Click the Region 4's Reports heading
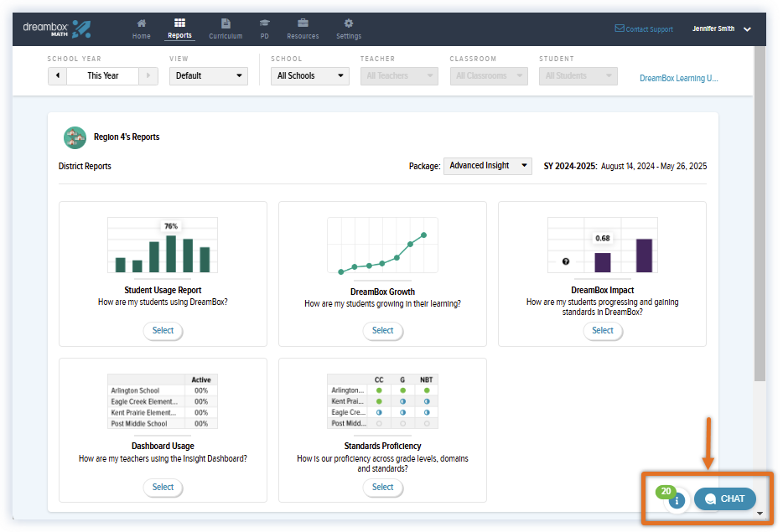Screen dimensions: 783x532 tap(127, 137)
